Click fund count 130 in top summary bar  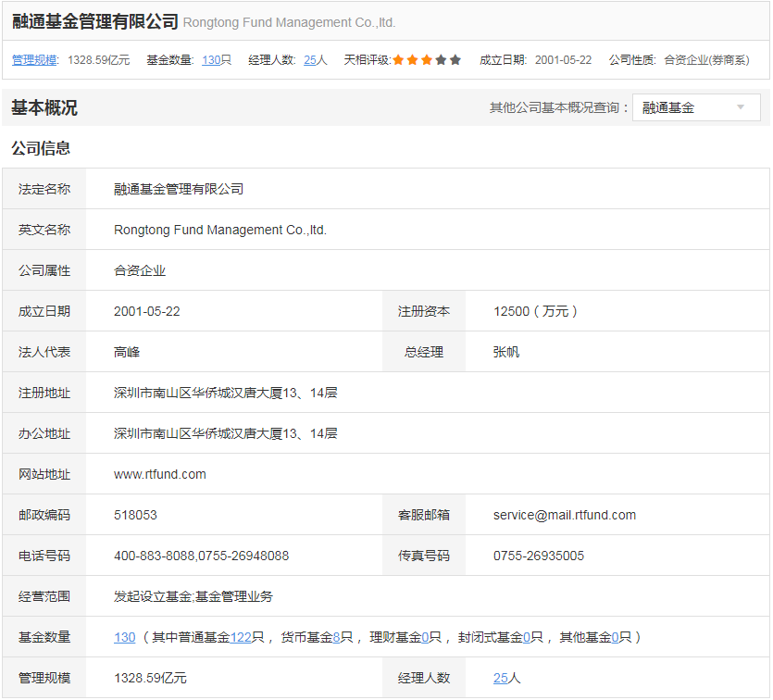(211, 60)
